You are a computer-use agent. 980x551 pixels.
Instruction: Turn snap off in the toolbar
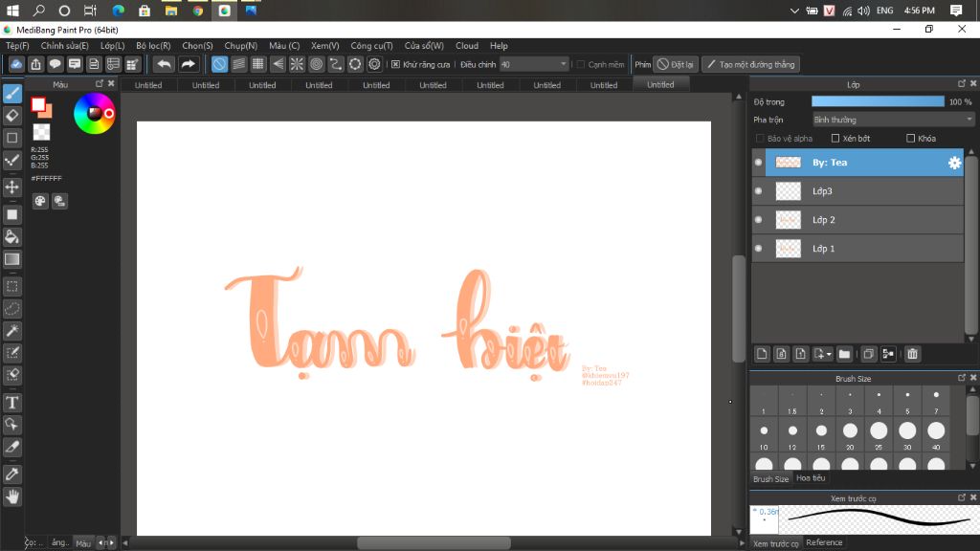219,64
